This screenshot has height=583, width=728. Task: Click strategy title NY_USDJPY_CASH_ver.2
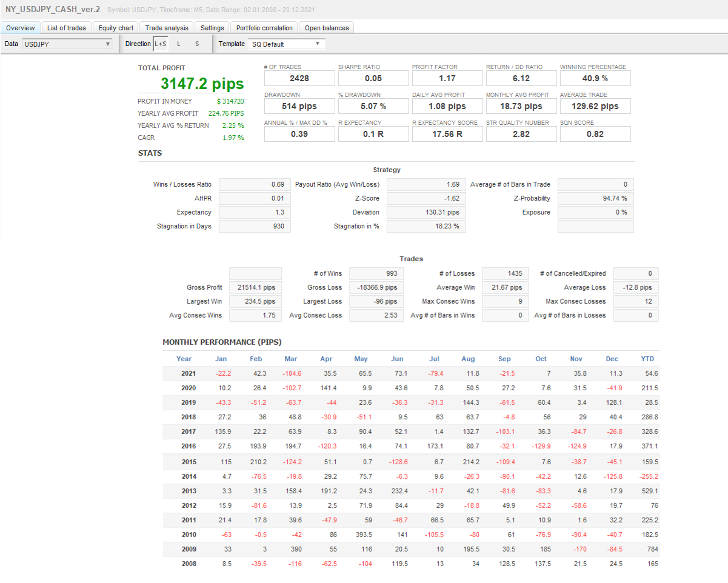(x=53, y=10)
